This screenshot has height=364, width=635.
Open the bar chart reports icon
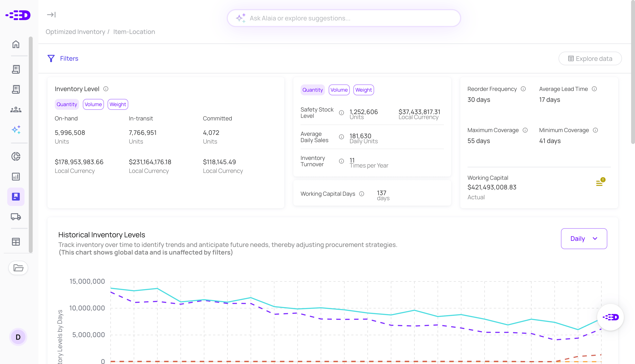pyautogui.click(x=16, y=176)
